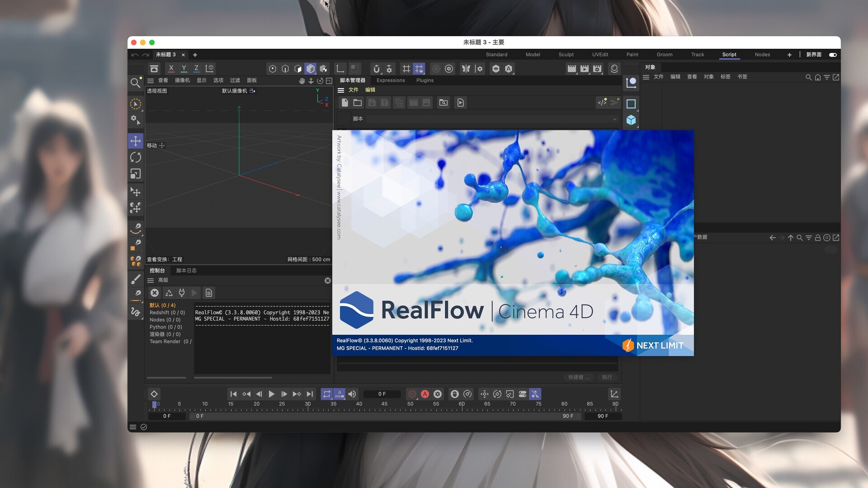The image size is (868, 488).
Task: Switch to the Plugins tab
Action: pos(425,80)
